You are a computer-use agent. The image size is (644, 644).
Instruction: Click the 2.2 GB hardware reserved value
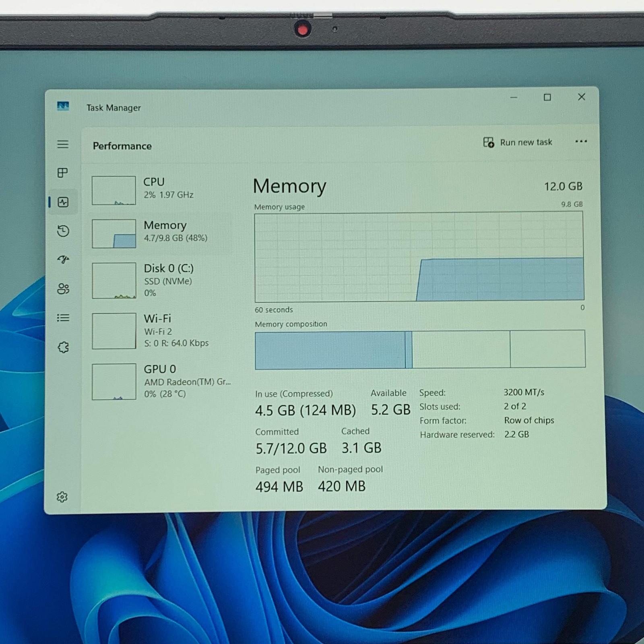[x=516, y=434]
